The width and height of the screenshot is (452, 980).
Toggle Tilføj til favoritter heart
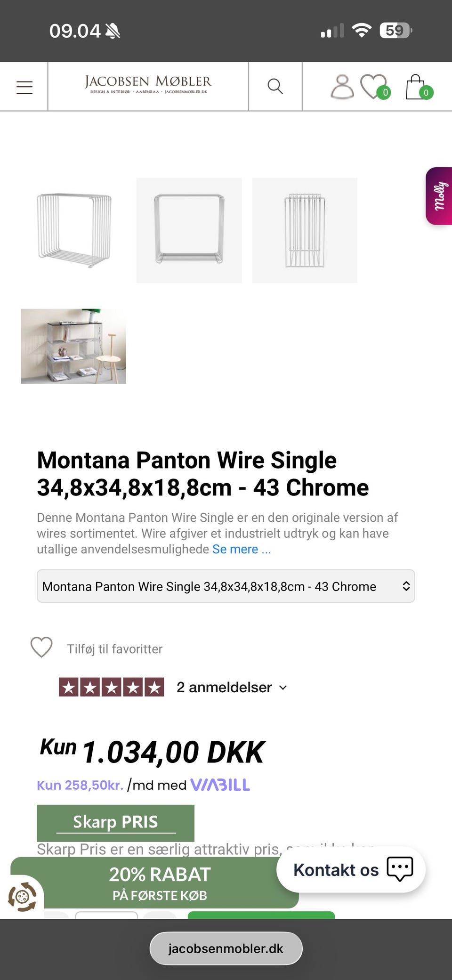click(41, 648)
